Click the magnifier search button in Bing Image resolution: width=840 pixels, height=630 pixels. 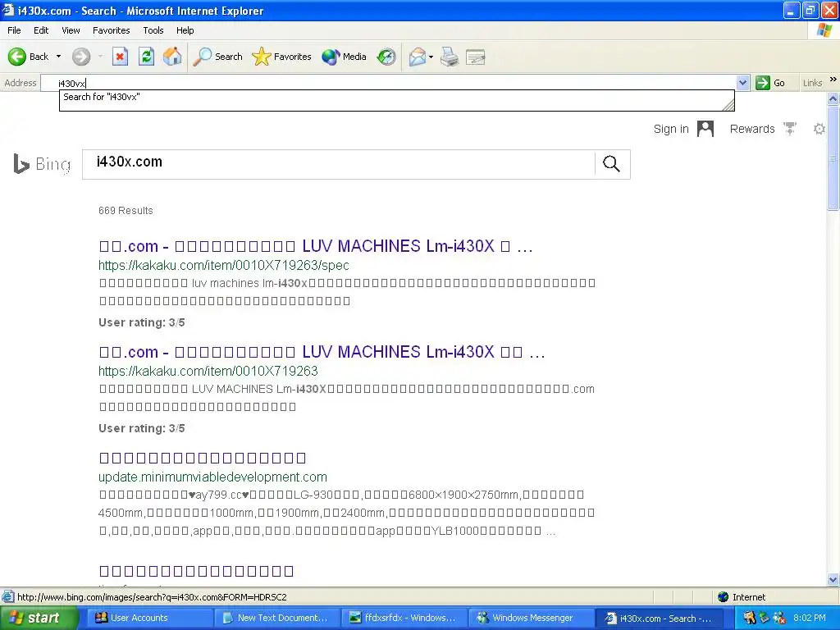point(611,164)
